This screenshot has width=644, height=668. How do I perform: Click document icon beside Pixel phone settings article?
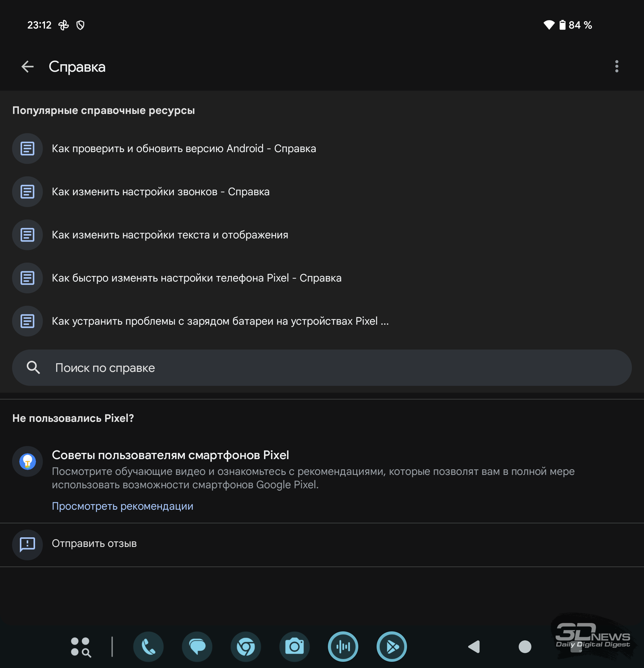(27, 278)
